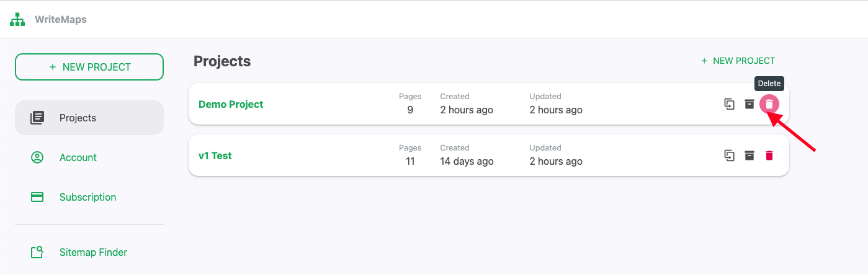Image resolution: width=868 pixels, height=275 pixels.
Task: Click the WriteMaps sitemap logo icon
Action: point(17,19)
